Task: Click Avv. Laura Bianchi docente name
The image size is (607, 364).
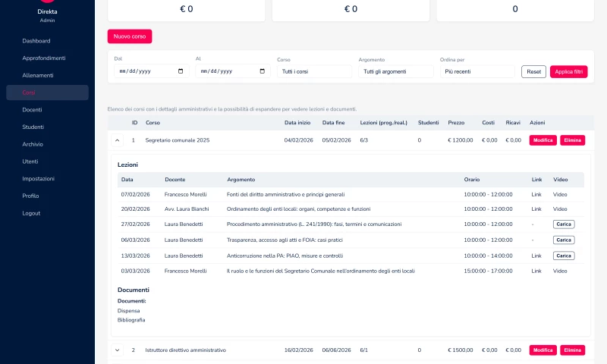Action: (x=187, y=209)
